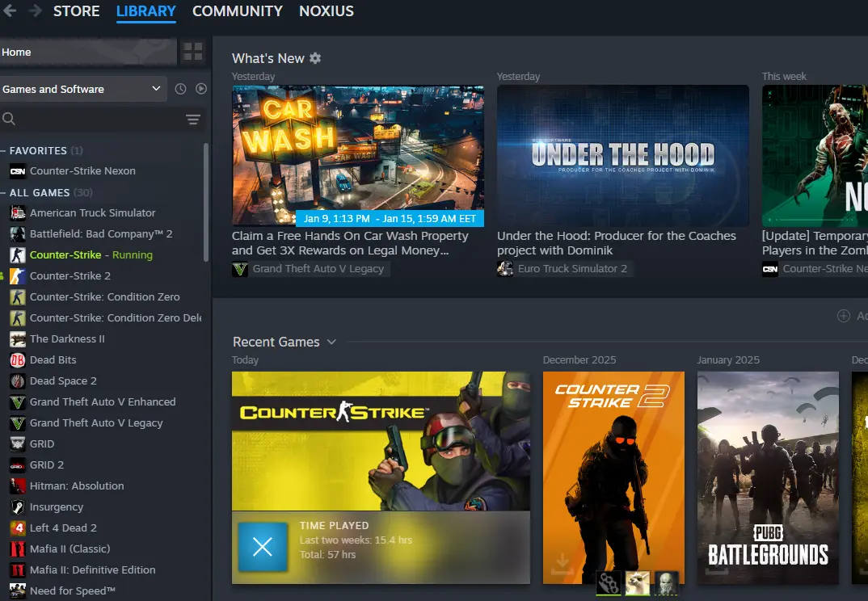Open the Counter-Strike Nexon news tag
The height and width of the screenshot is (601, 868).
tap(815, 269)
